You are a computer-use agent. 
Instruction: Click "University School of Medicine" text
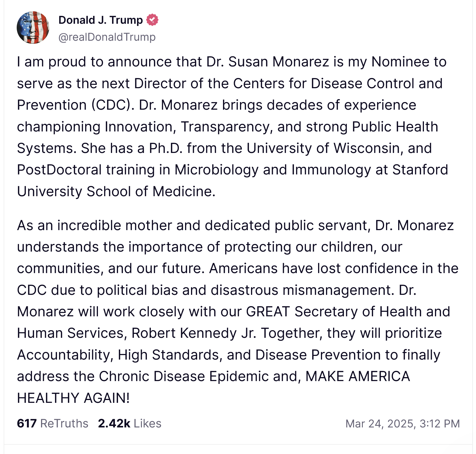(x=116, y=192)
